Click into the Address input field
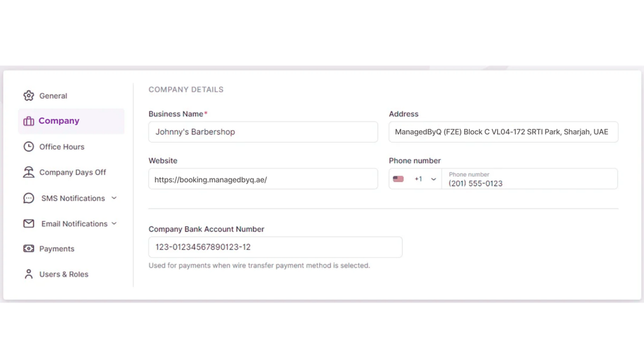 503,132
